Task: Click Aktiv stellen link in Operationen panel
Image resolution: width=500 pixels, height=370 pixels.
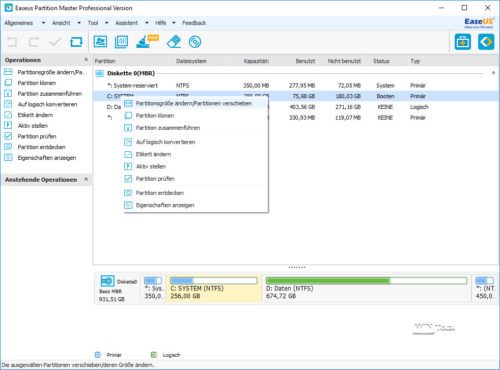Action: 33,126
